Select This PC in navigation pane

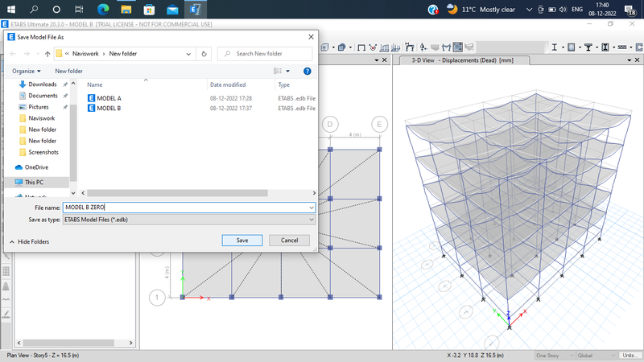click(34, 183)
